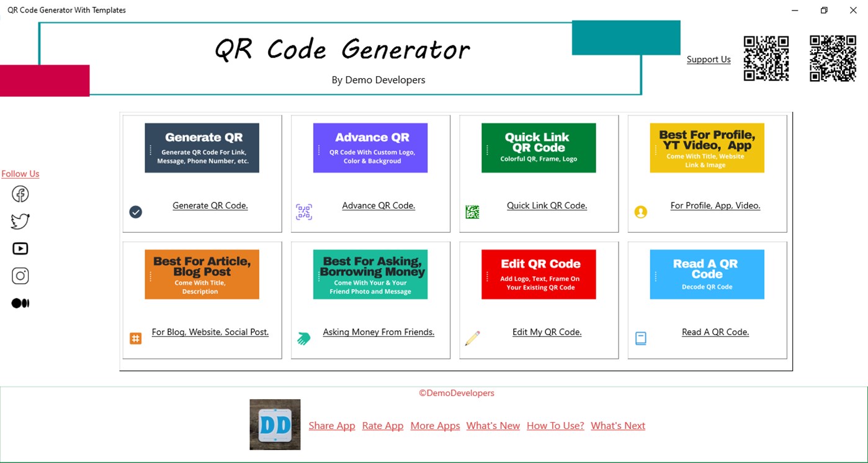The height and width of the screenshot is (463, 868).
Task: Open the Advance QR Code link
Action: point(378,205)
